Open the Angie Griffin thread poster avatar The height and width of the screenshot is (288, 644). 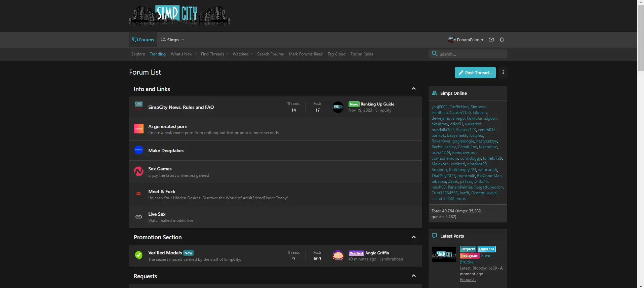coord(338,256)
